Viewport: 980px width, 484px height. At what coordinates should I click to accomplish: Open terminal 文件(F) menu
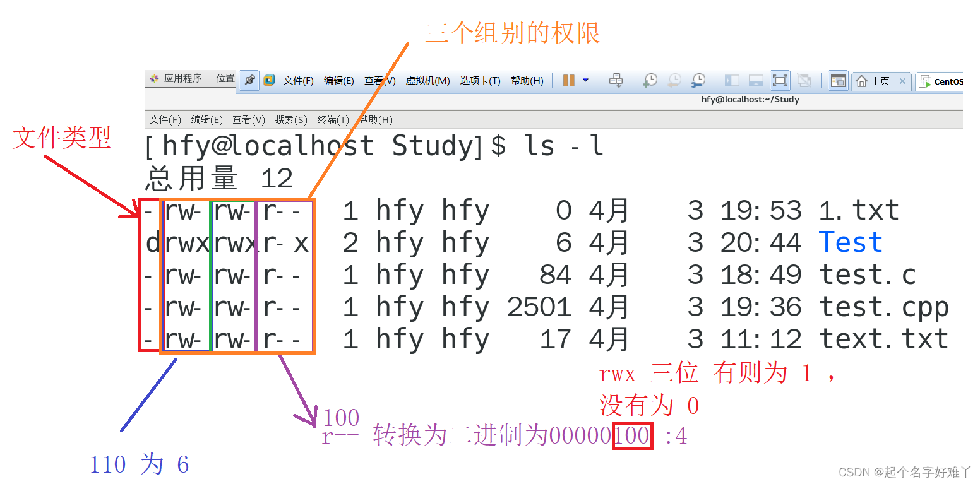(x=165, y=120)
